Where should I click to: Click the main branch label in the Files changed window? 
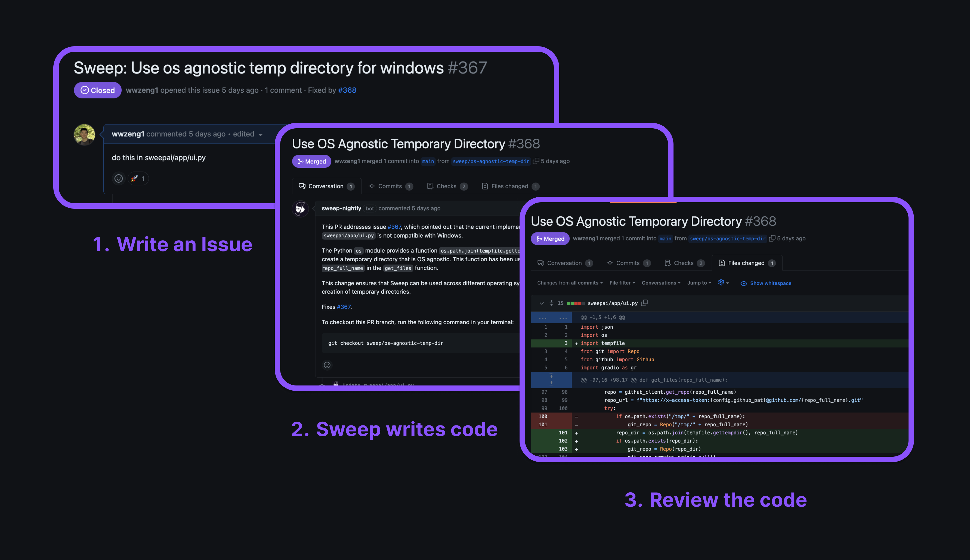665,238
